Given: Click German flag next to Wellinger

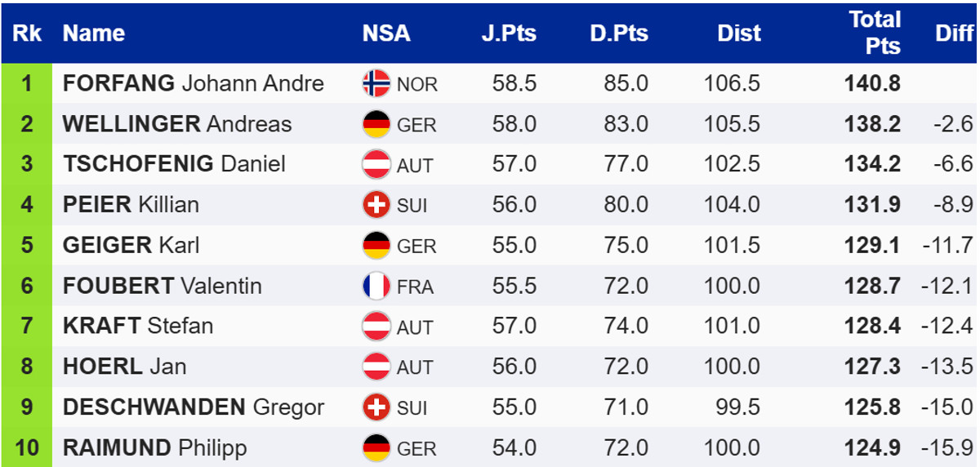Looking at the screenshot, I should point(376,124).
